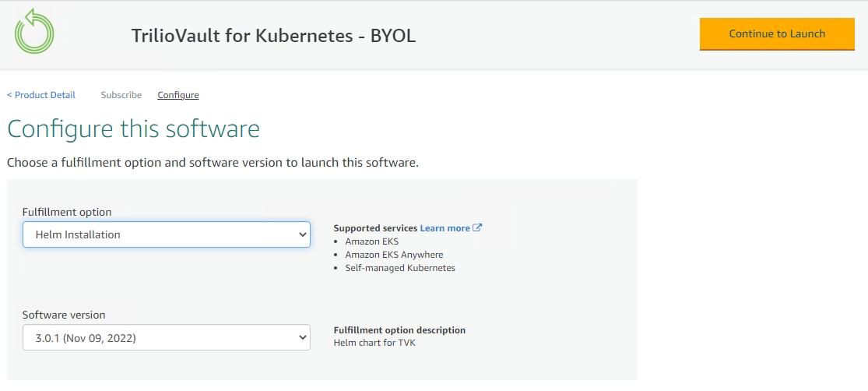Open the Software version 3.0.1 dropdown
The width and height of the screenshot is (868, 391).
point(156,338)
